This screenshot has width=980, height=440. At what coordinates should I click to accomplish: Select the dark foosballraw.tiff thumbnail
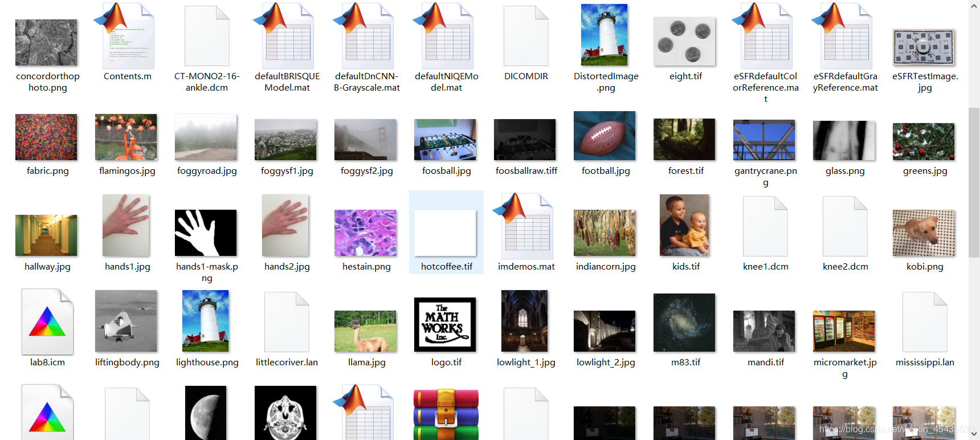click(525, 140)
